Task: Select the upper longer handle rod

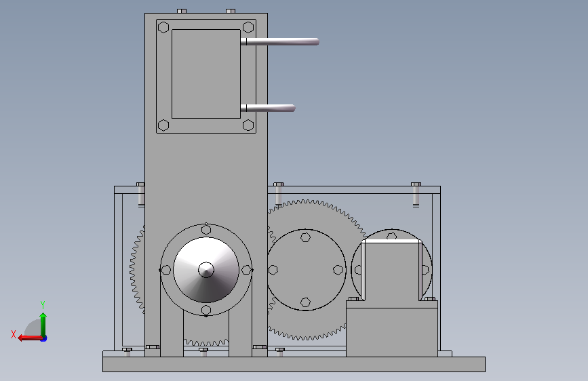Action: point(280,41)
